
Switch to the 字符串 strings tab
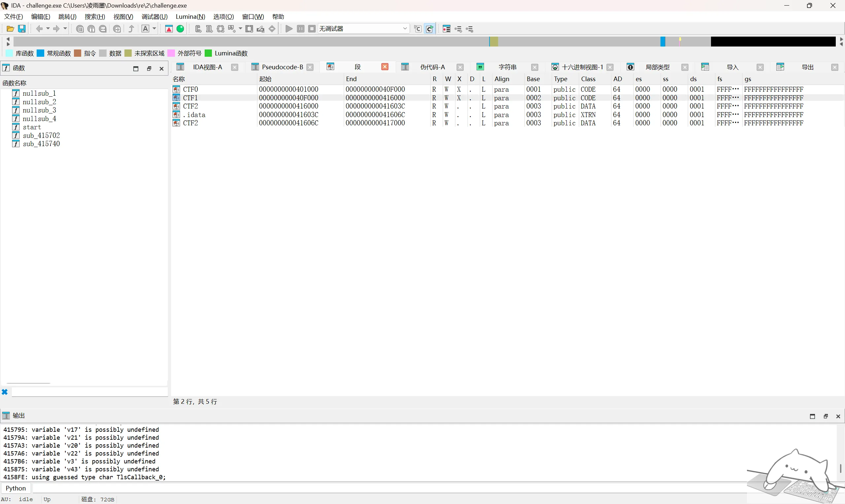pyautogui.click(x=507, y=67)
